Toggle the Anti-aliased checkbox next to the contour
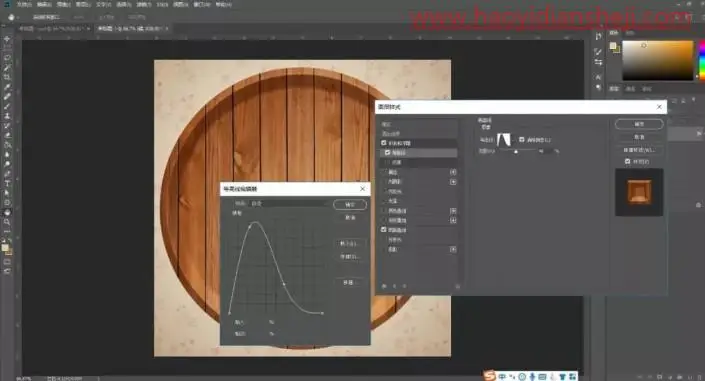This screenshot has width=705, height=381. (522, 139)
